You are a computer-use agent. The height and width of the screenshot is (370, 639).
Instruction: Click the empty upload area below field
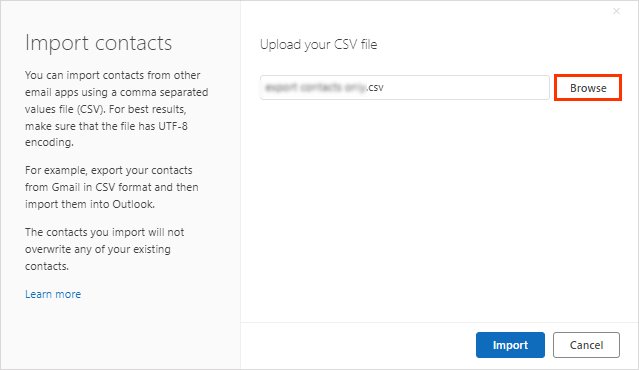[440, 211]
